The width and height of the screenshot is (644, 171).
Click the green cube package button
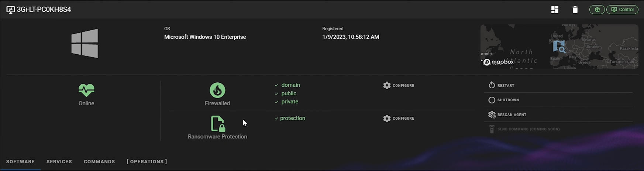pyautogui.click(x=597, y=10)
